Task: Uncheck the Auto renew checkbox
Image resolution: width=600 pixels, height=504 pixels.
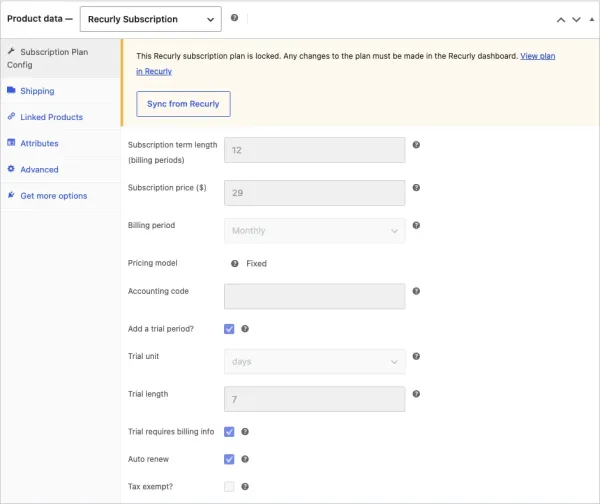Action: pos(229,459)
